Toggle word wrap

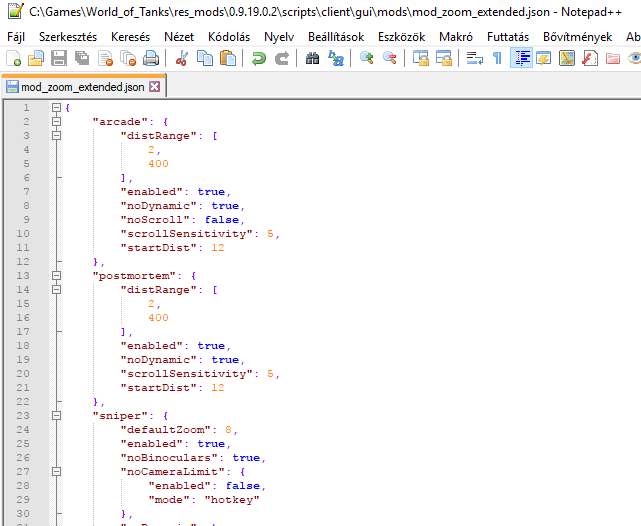475,58
